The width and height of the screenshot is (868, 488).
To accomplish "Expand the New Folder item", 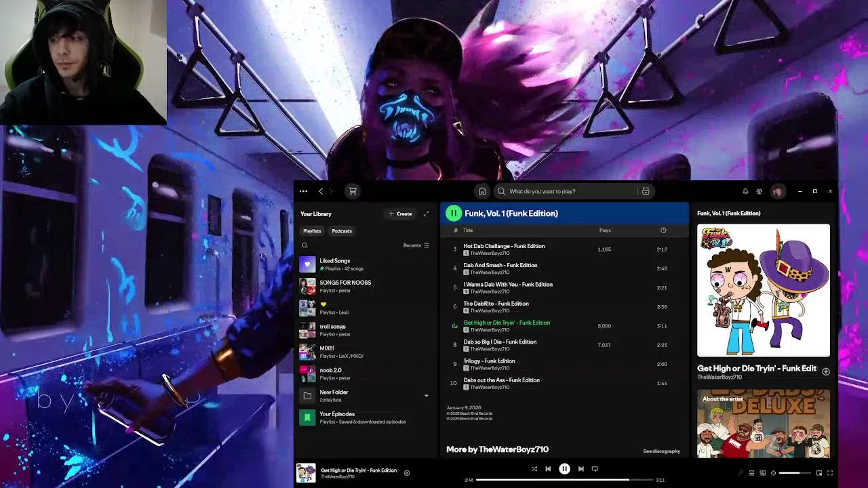I will click(x=427, y=396).
